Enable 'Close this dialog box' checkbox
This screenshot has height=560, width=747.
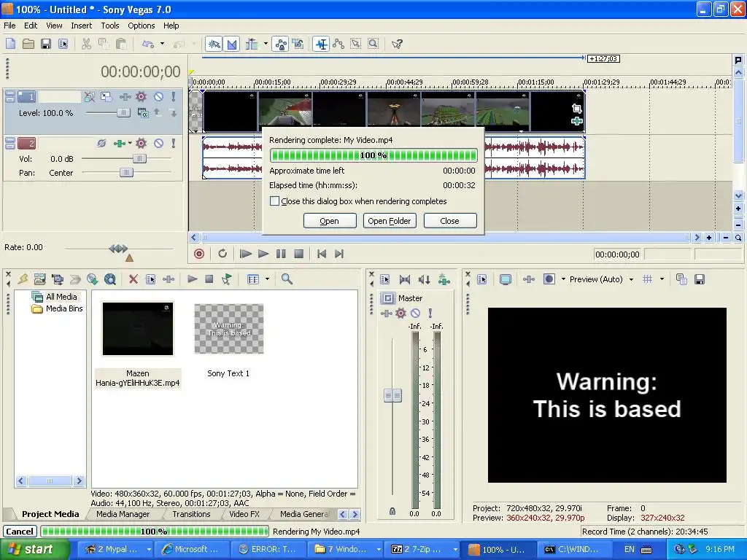[274, 201]
